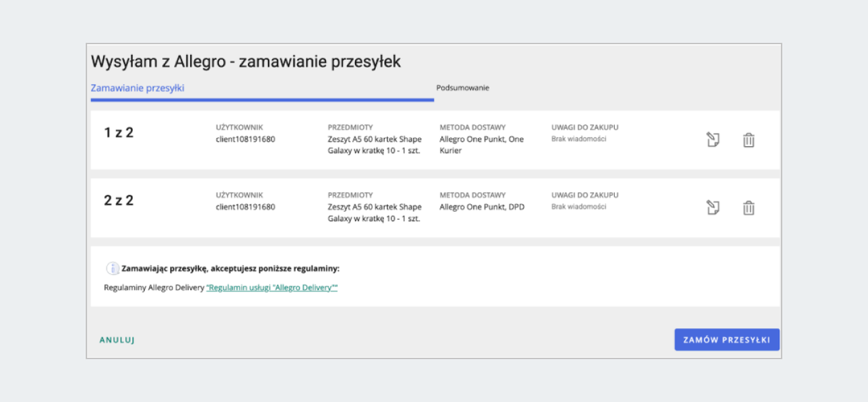Image resolution: width=868 pixels, height=402 pixels.
Task: Open edit icon for shipment 2 z 2
Action: [712, 208]
